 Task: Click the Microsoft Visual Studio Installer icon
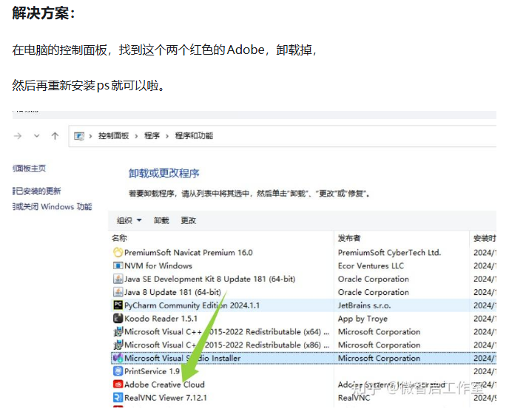118,359
